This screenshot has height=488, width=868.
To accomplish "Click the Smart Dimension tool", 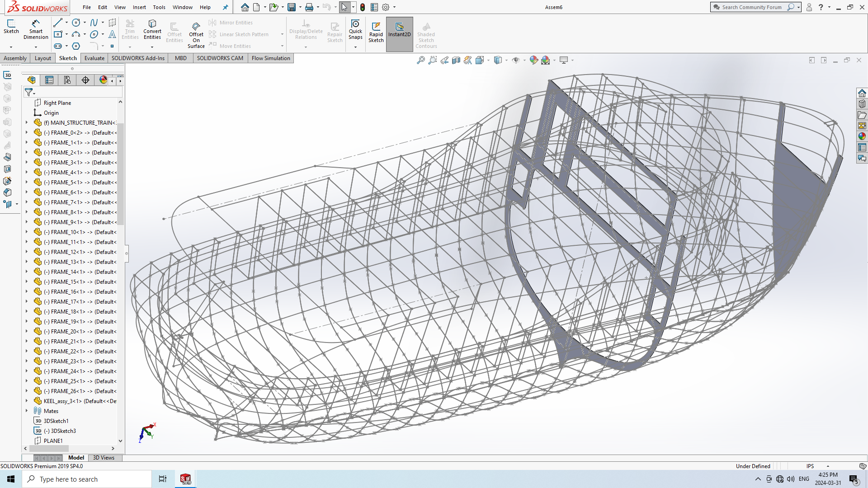I will (x=36, y=30).
